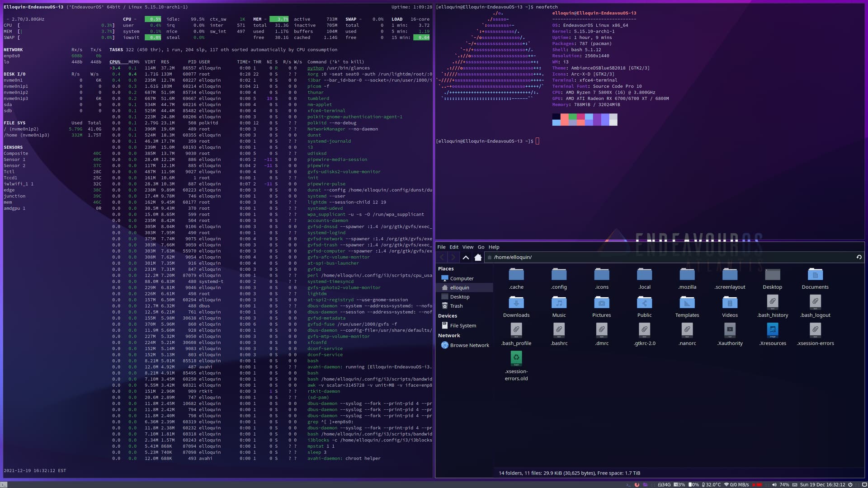Launch Firefox from the status bar
868x488 pixels.
[x=637, y=485]
